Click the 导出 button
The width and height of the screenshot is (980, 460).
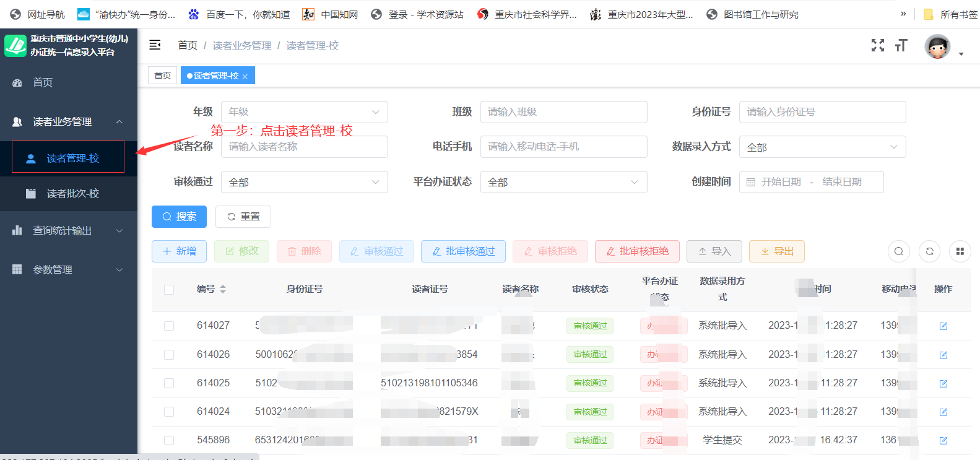coord(777,251)
